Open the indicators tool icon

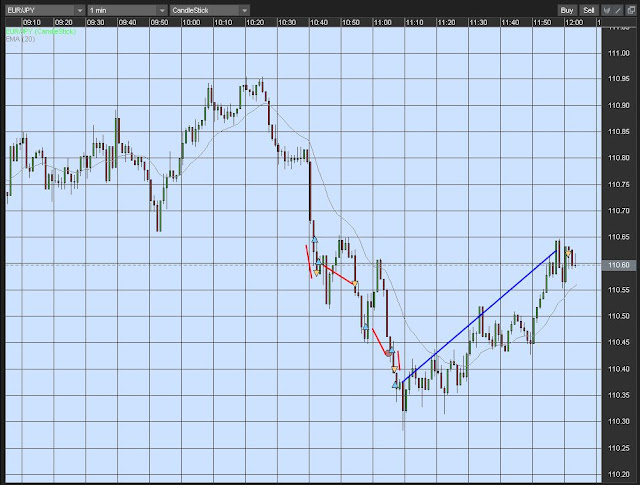pyautogui.click(x=607, y=10)
